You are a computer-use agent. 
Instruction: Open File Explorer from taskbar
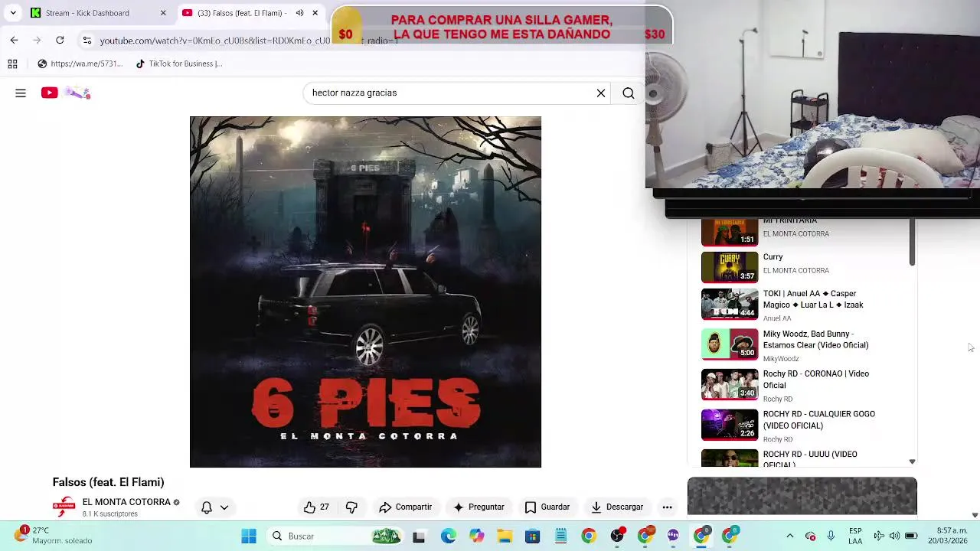pos(505,536)
